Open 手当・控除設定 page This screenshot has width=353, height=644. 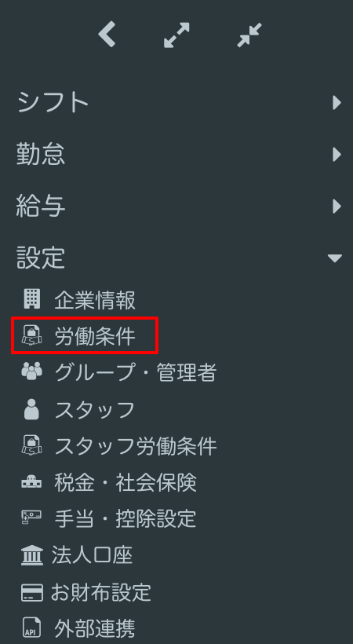click(x=126, y=518)
